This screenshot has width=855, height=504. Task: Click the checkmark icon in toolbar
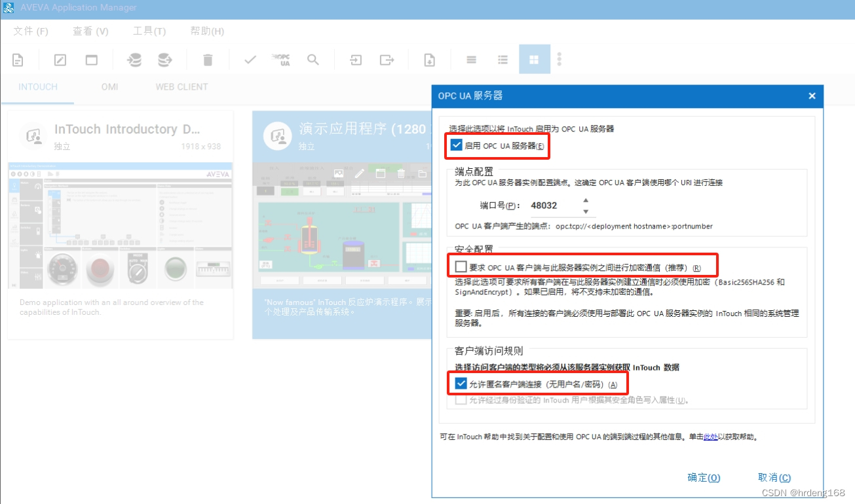pyautogui.click(x=250, y=60)
